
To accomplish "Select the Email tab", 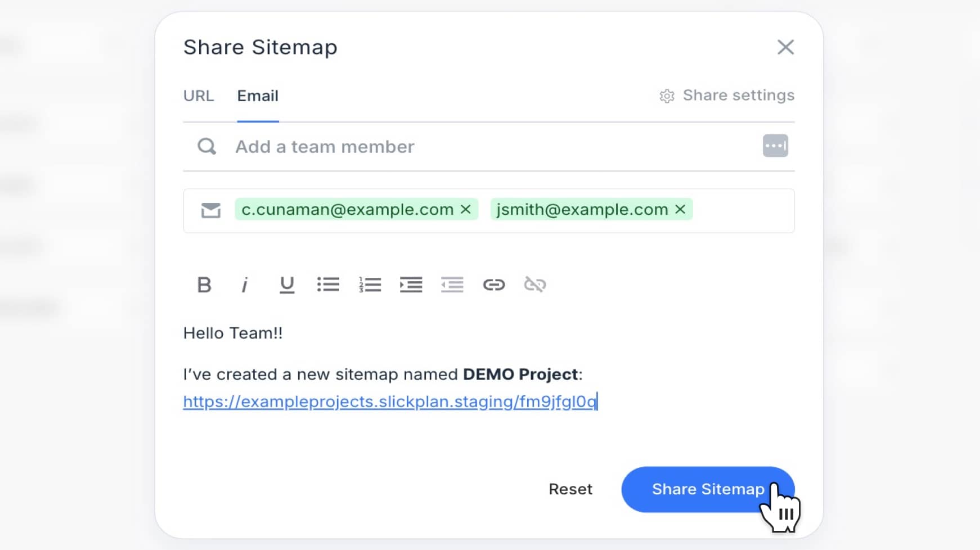I will (258, 96).
